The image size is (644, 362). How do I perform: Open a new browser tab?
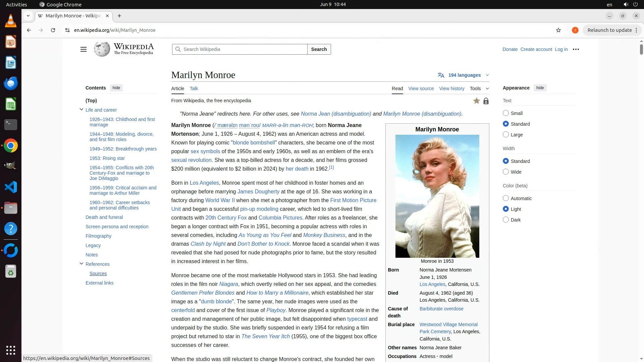[x=119, y=16]
